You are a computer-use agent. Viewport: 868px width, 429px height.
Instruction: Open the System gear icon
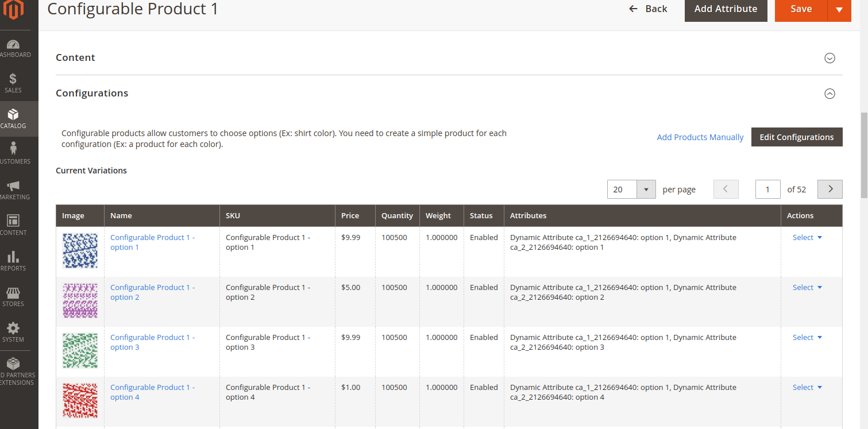tap(13, 328)
